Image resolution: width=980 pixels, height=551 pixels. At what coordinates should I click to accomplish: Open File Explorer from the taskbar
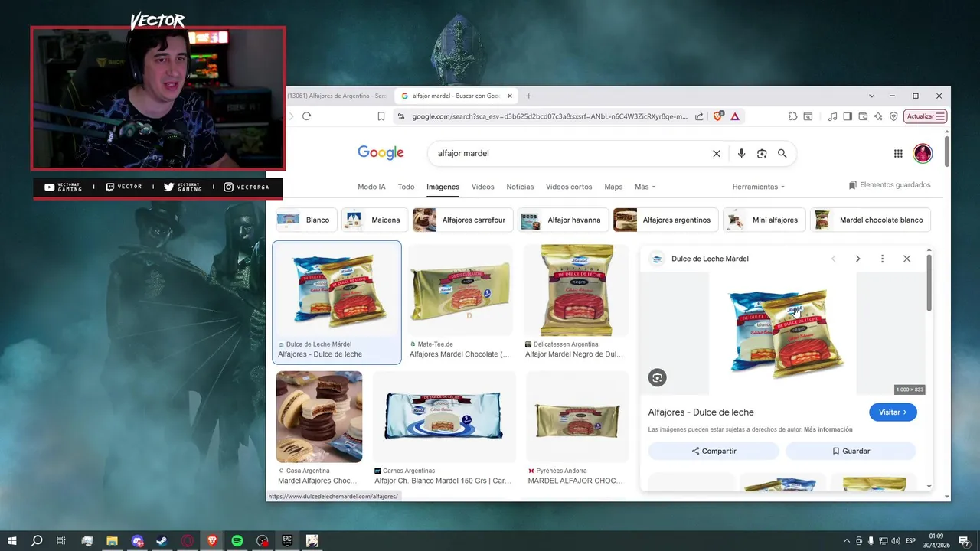112,540
